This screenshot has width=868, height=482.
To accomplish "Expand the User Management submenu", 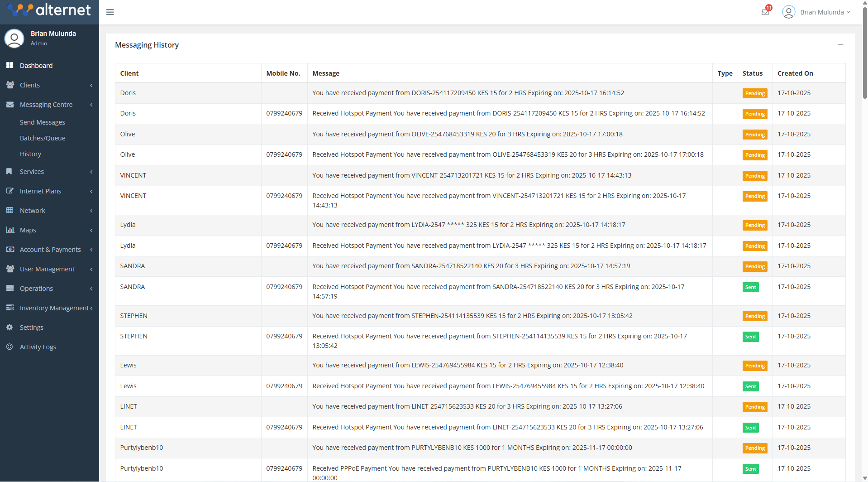I will tap(47, 269).
